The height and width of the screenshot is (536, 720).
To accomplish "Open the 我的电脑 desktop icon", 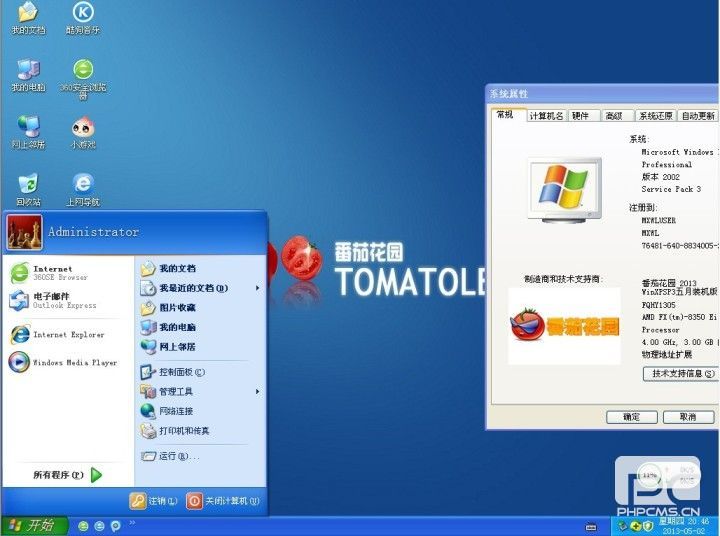I will point(28,75).
